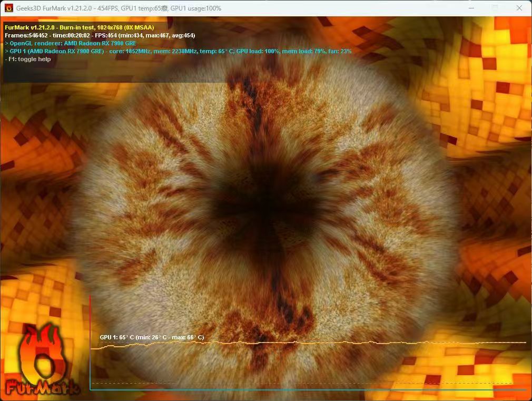
Task: Click the 'F1: toggle help' hint
Action: [28, 59]
